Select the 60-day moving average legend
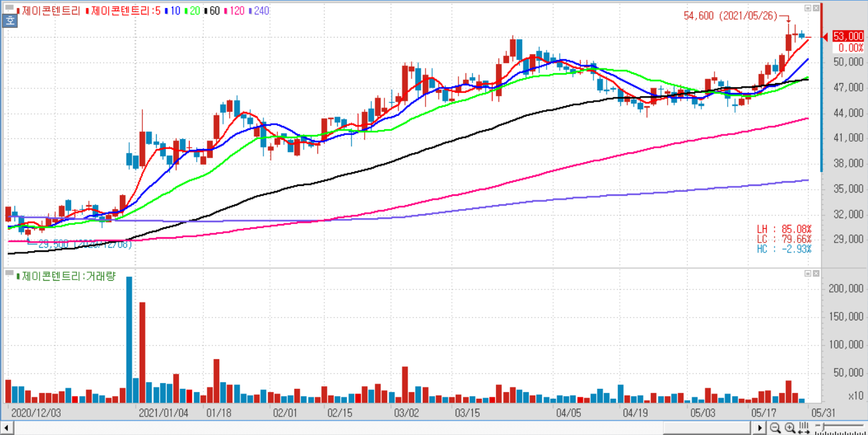The image size is (868, 435). [x=211, y=11]
